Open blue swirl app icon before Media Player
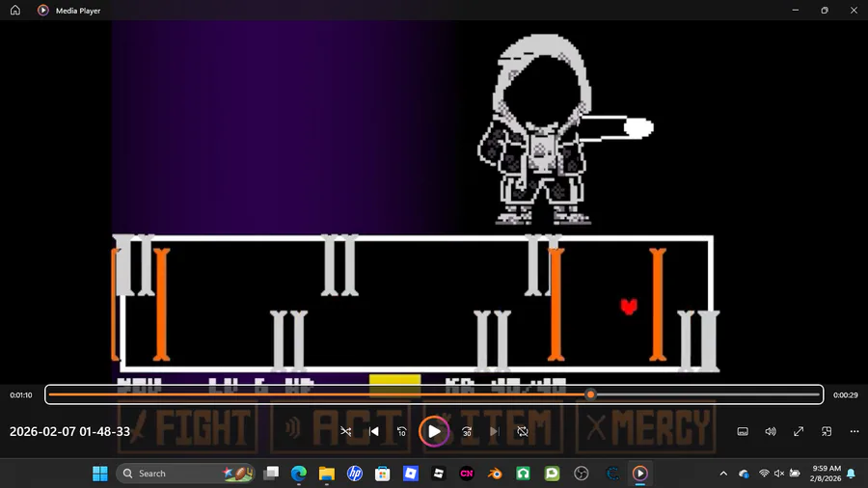Viewport: 868px width, 488px height. click(x=612, y=474)
